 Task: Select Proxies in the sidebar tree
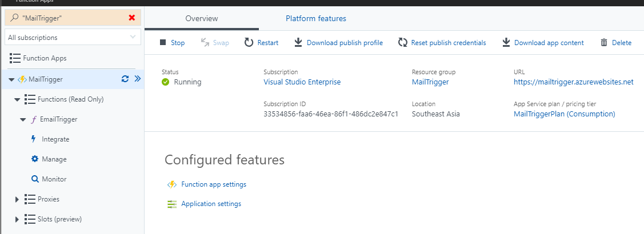(49, 199)
